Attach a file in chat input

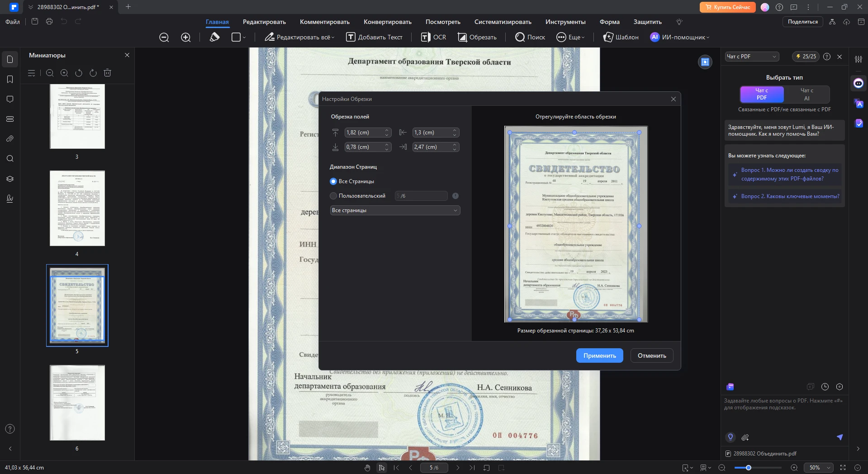tap(745, 437)
